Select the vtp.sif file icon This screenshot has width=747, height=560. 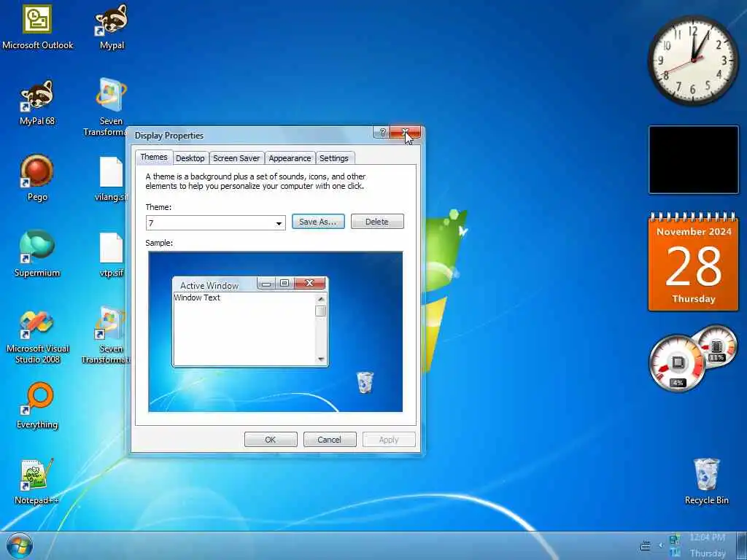(x=112, y=254)
